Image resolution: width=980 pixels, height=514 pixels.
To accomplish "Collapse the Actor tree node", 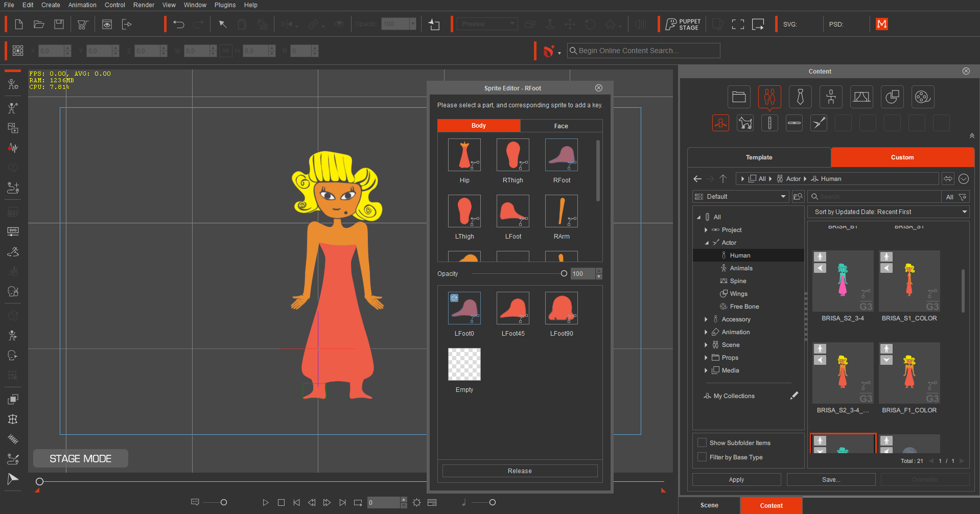I will pyautogui.click(x=707, y=243).
